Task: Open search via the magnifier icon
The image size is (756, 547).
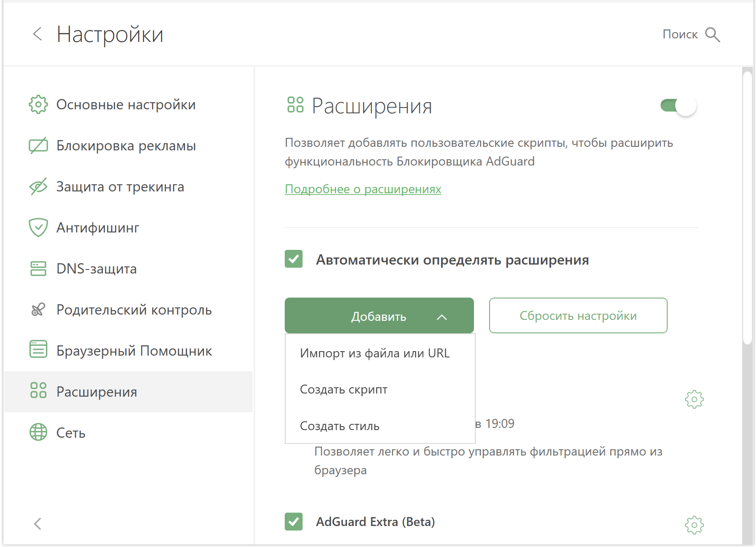Action: [x=712, y=34]
